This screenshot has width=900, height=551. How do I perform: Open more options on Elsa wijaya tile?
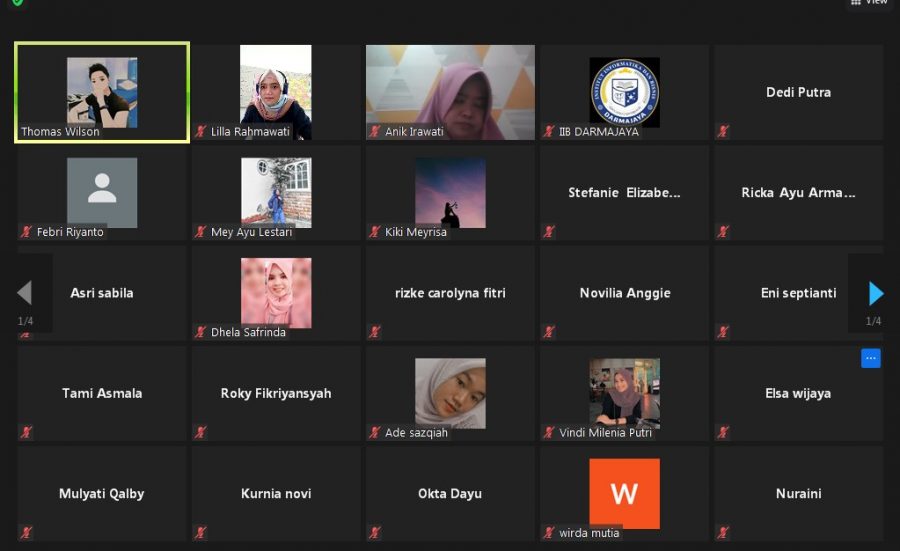tap(870, 358)
